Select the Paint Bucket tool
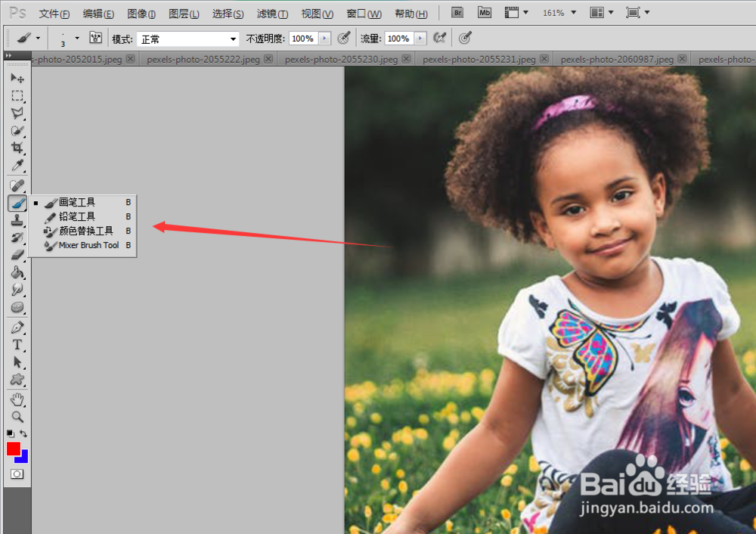The image size is (756, 534). (x=17, y=272)
